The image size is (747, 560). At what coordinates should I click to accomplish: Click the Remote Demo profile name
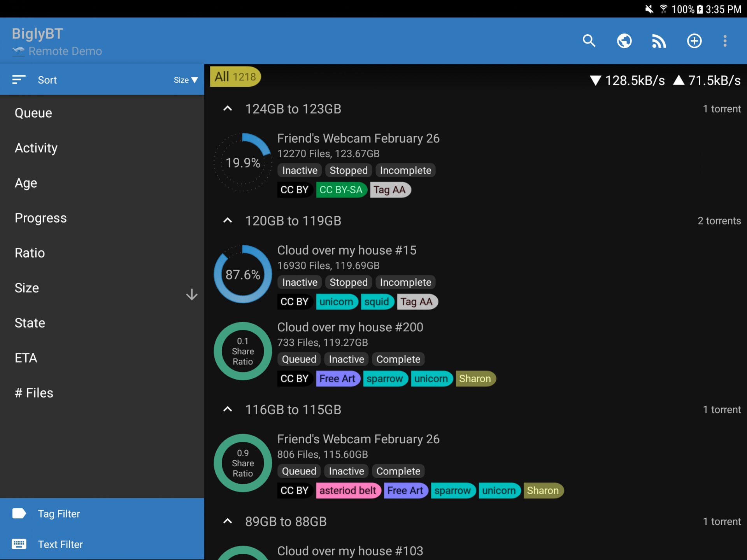pyautogui.click(x=65, y=51)
